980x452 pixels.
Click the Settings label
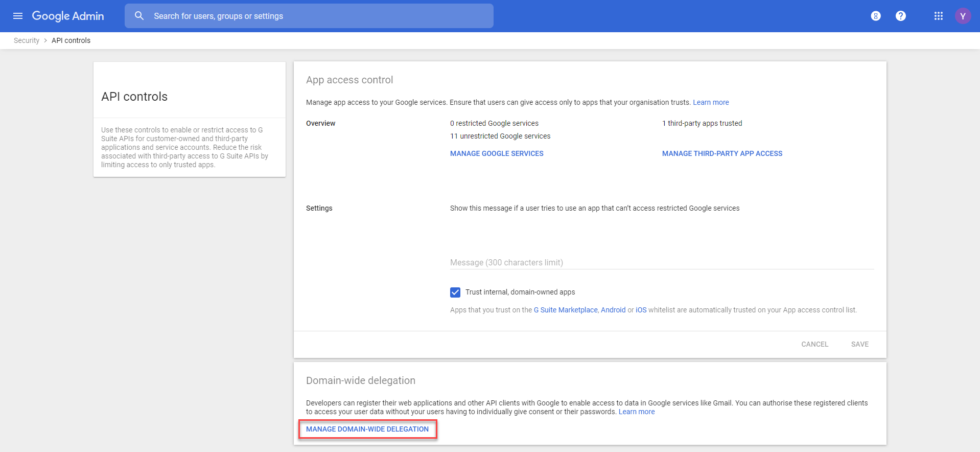click(x=319, y=208)
